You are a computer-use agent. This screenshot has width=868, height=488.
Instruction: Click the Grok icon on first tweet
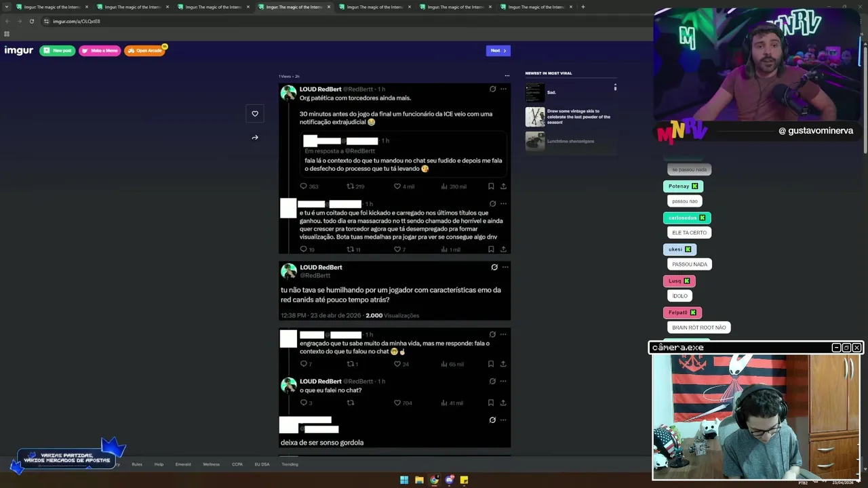493,89
